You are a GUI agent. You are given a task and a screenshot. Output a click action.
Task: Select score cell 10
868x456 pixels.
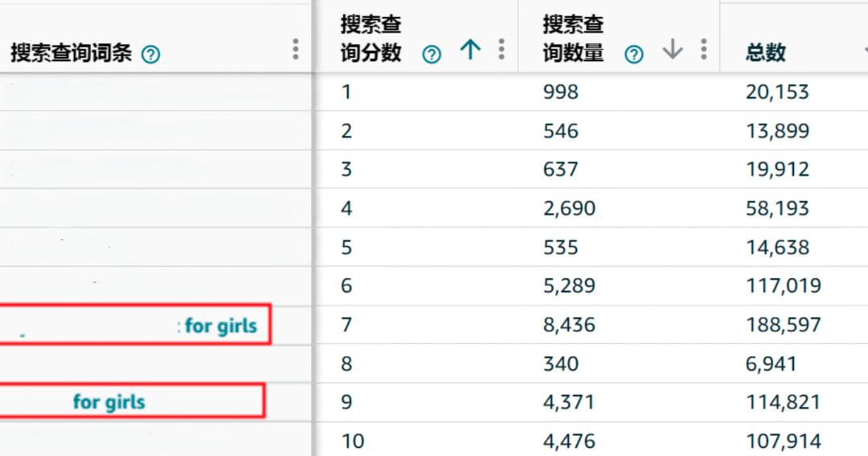coord(353,441)
